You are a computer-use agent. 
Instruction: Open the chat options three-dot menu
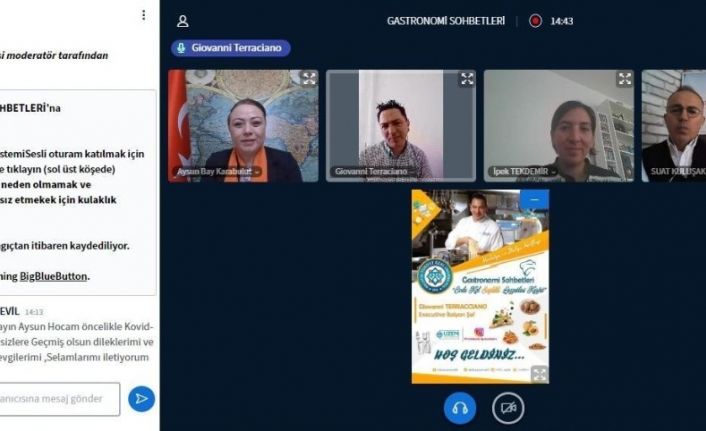point(143,15)
